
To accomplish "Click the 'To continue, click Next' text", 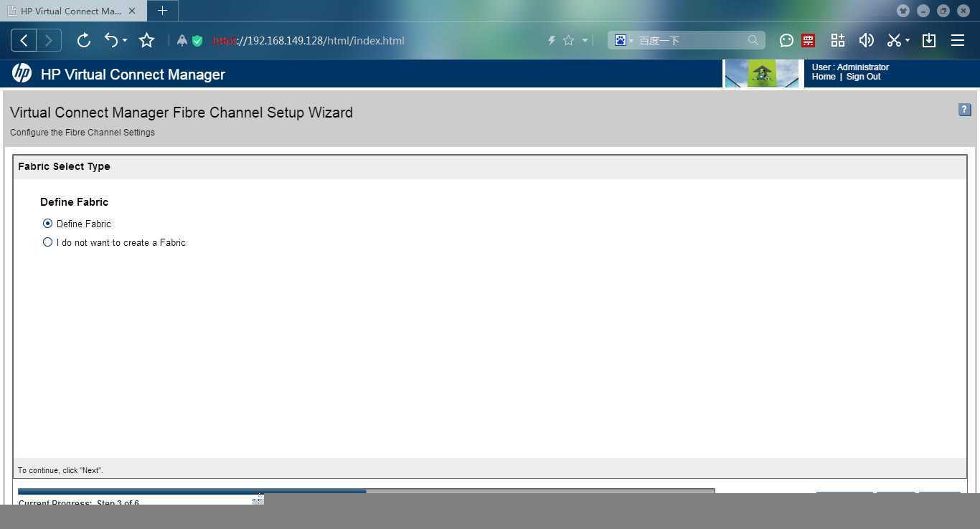I will pyautogui.click(x=60, y=470).
